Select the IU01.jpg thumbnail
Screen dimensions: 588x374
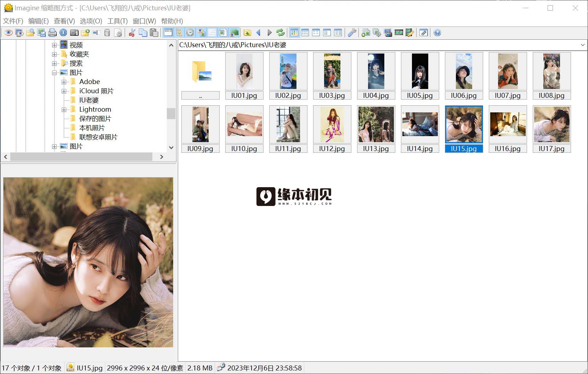click(x=244, y=76)
